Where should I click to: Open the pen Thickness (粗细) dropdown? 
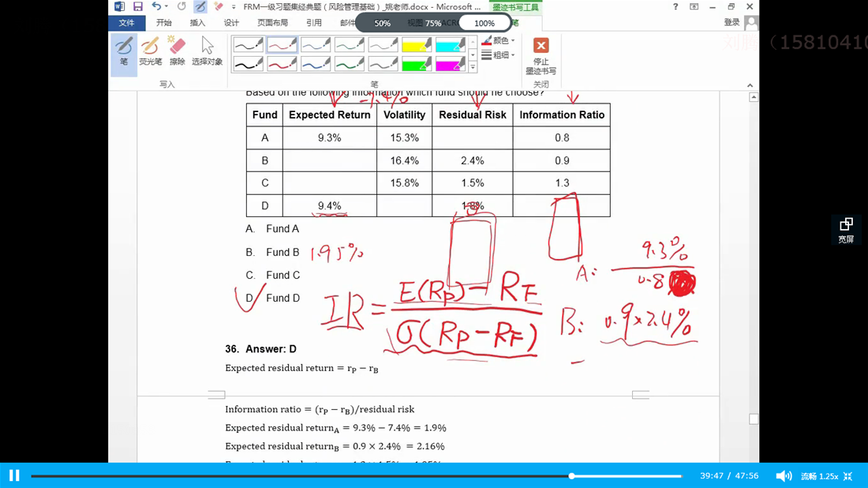click(x=499, y=55)
